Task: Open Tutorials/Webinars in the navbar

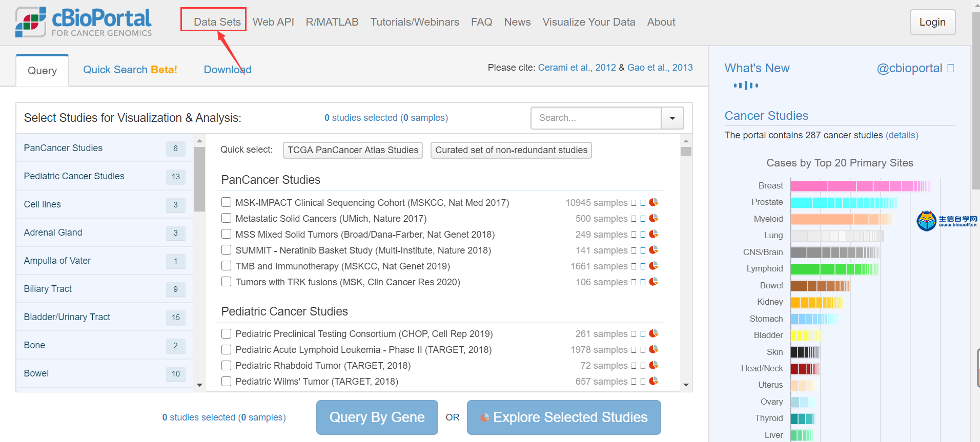Action: tap(415, 22)
